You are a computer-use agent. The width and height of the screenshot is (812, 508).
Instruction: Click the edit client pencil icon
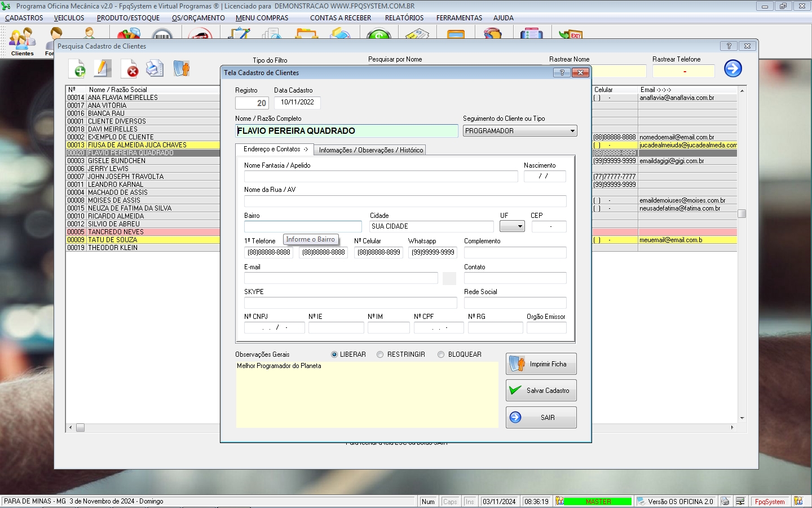tap(102, 69)
